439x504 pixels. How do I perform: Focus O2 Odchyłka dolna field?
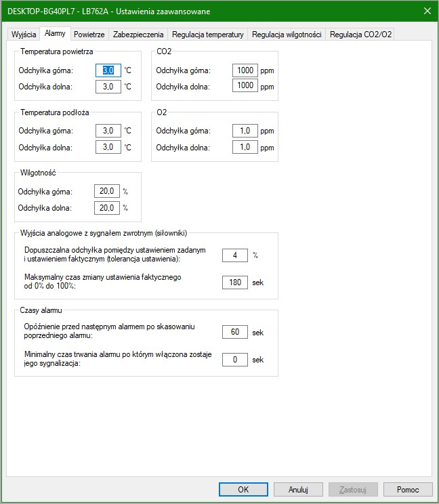pos(245,147)
